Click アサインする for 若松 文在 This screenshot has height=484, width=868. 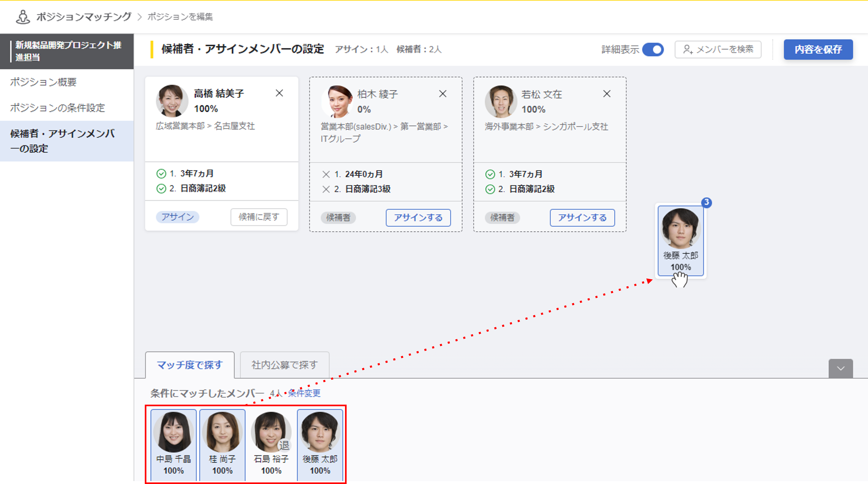pyautogui.click(x=582, y=218)
